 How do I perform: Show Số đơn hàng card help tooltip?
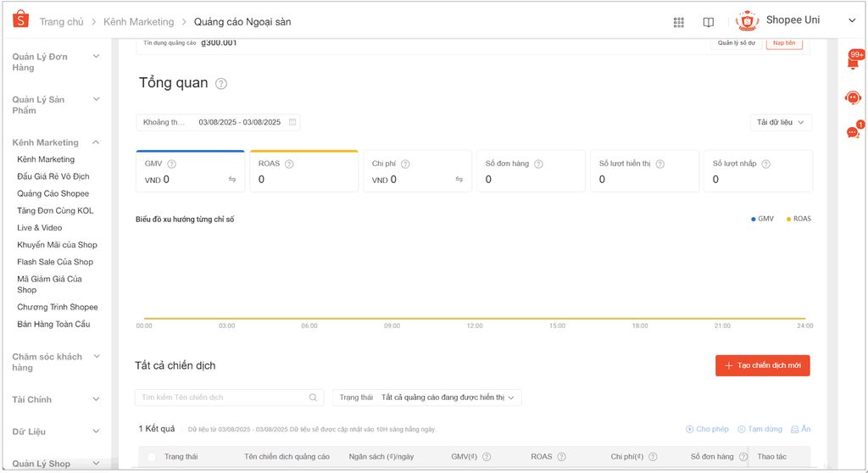[x=538, y=164]
